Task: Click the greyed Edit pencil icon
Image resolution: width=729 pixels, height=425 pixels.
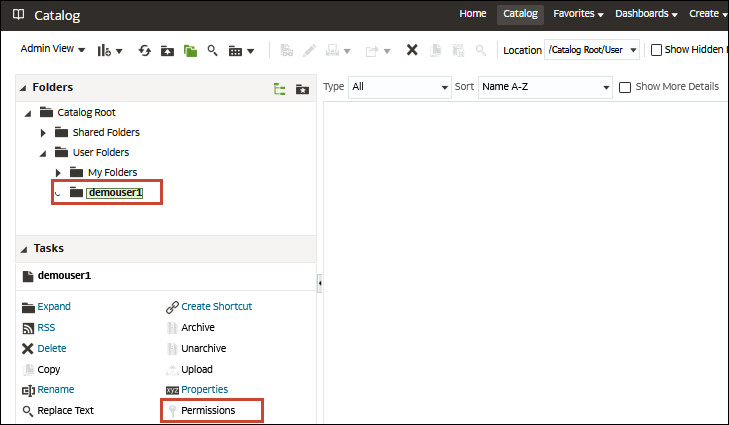Action: pyautogui.click(x=309, y=50)
